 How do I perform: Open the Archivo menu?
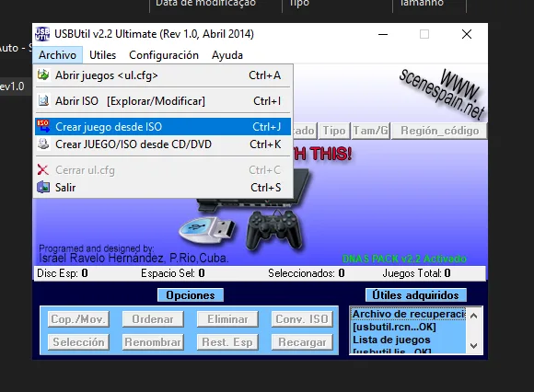pyautogui.click(x=58, y=55)
